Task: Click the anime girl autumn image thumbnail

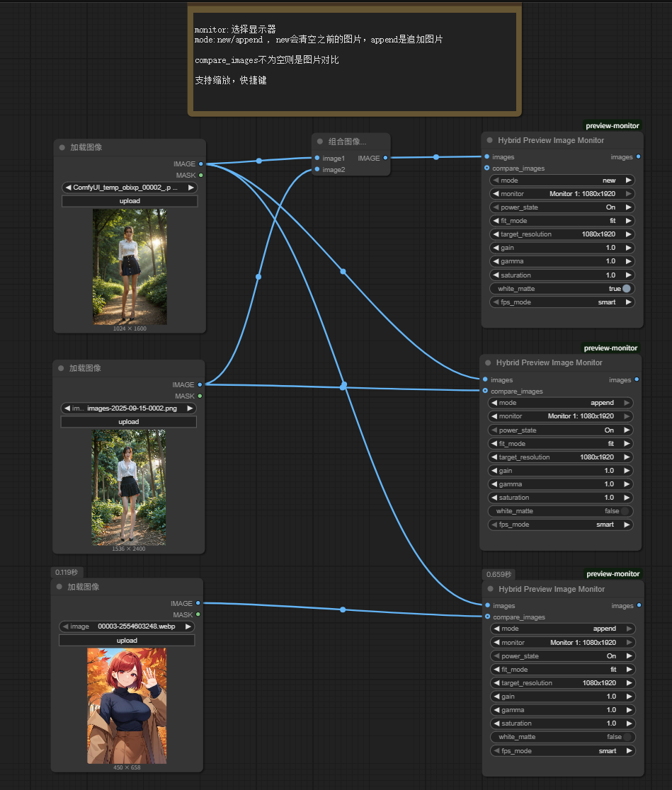Action: tap(127, 706)
